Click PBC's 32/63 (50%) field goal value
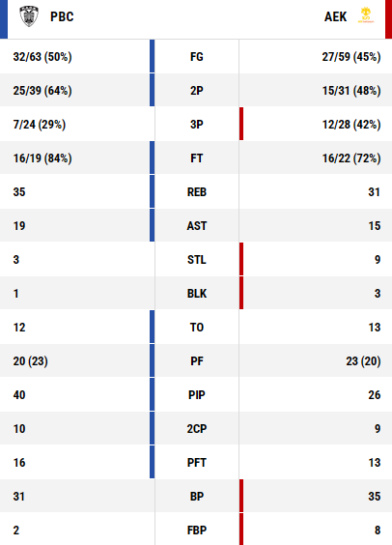 [x=42, y=57]
